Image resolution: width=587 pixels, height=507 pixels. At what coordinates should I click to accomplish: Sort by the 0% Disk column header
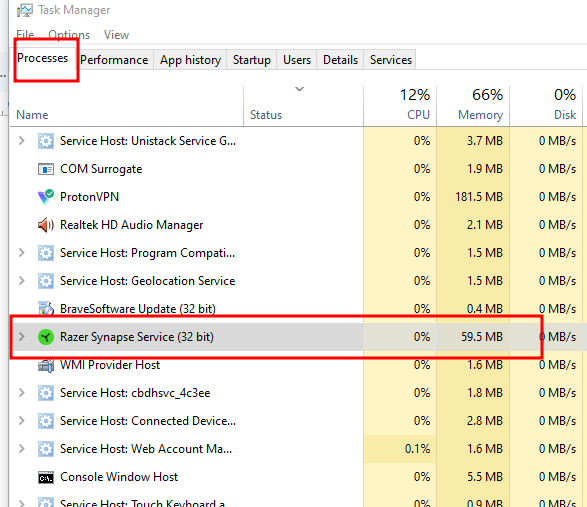[x=546, y=105]
